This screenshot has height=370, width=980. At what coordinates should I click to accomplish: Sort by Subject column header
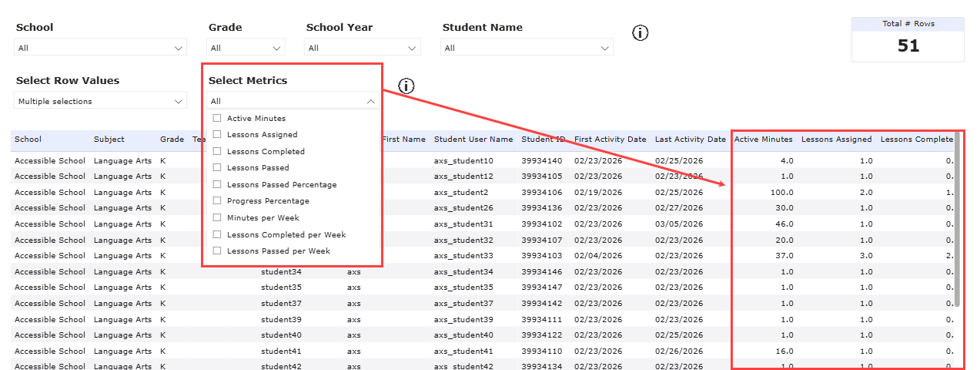click(109, 140)
